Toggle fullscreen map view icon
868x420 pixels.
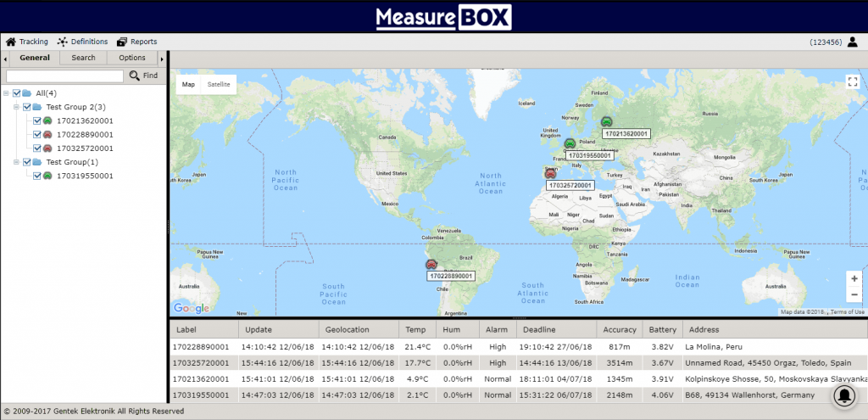(853, 82)
